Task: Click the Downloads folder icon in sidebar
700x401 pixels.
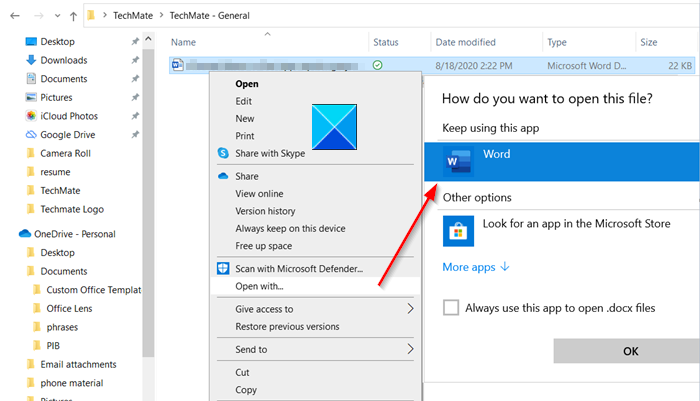Action: [x=31, y=61]
